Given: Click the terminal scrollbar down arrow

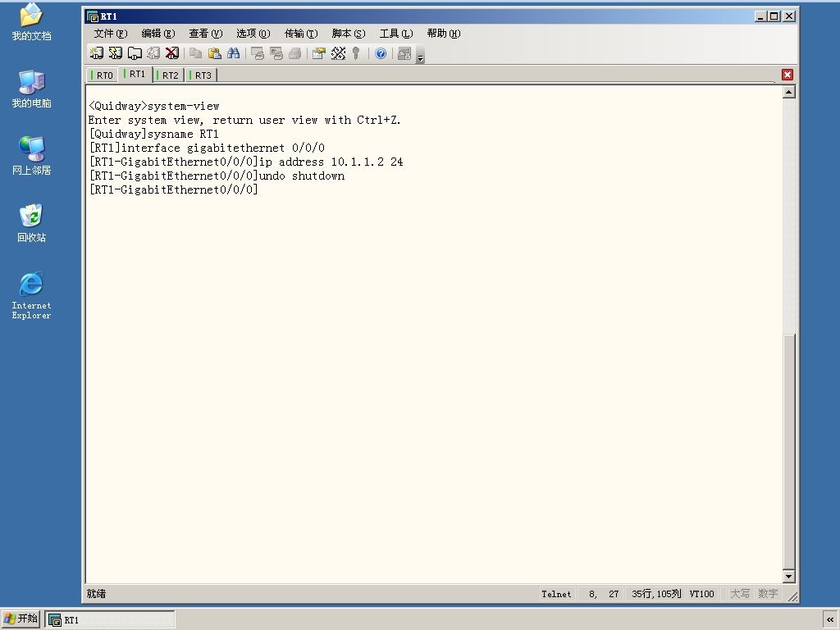Looking at the screenshot, I should point(788,577).
